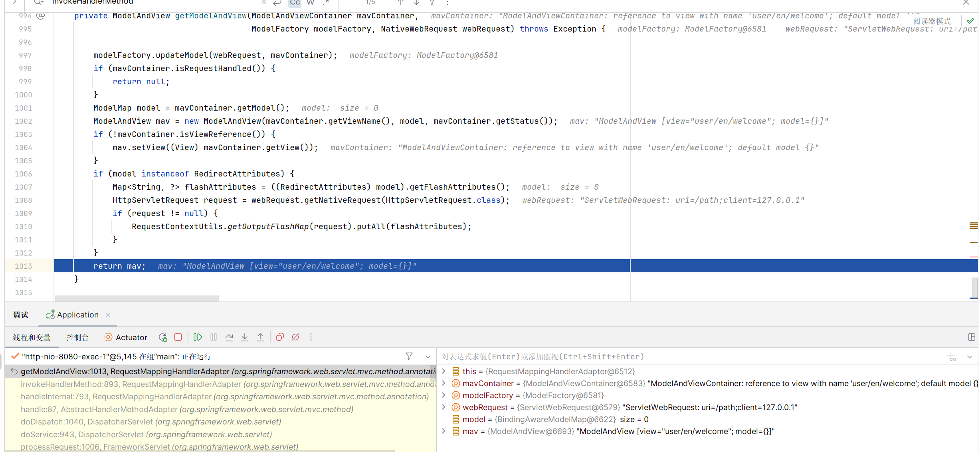Click the vertical scrollbar thumb in editor
The image size is (980, 452).
pyautogui.click(x=974, y=287)
